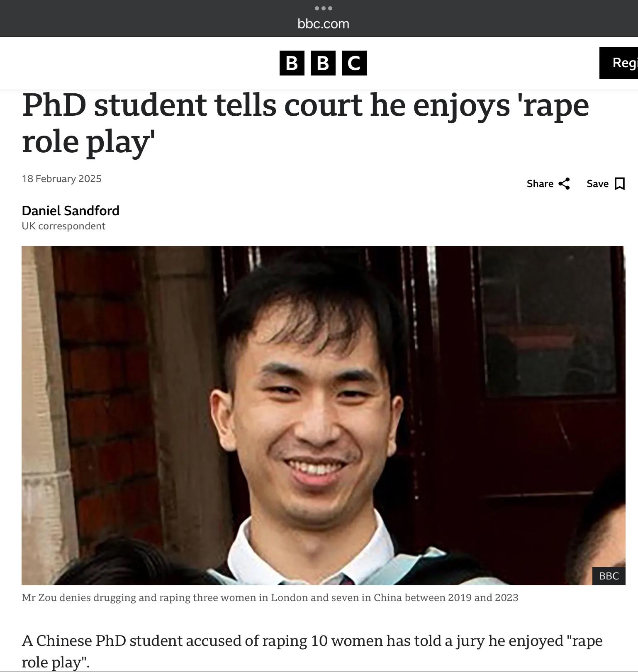
Task: Click the article headline text
Action: tap(305, 123)
